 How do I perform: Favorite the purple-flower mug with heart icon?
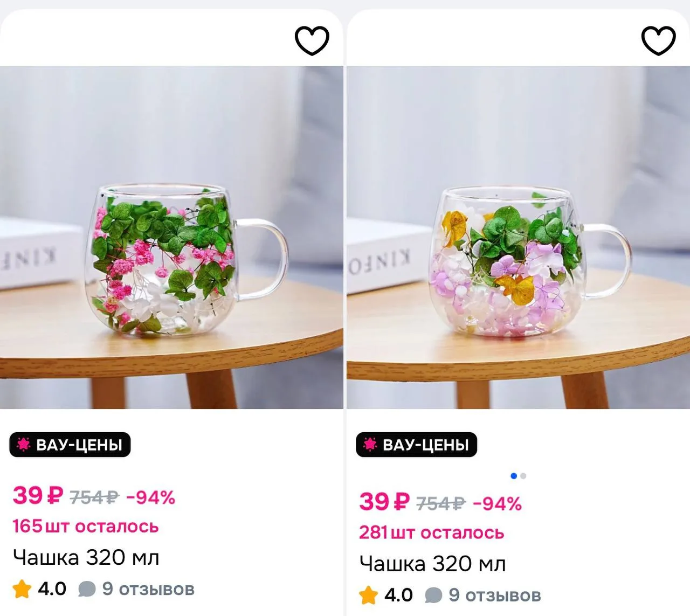(x=658, y=40)
